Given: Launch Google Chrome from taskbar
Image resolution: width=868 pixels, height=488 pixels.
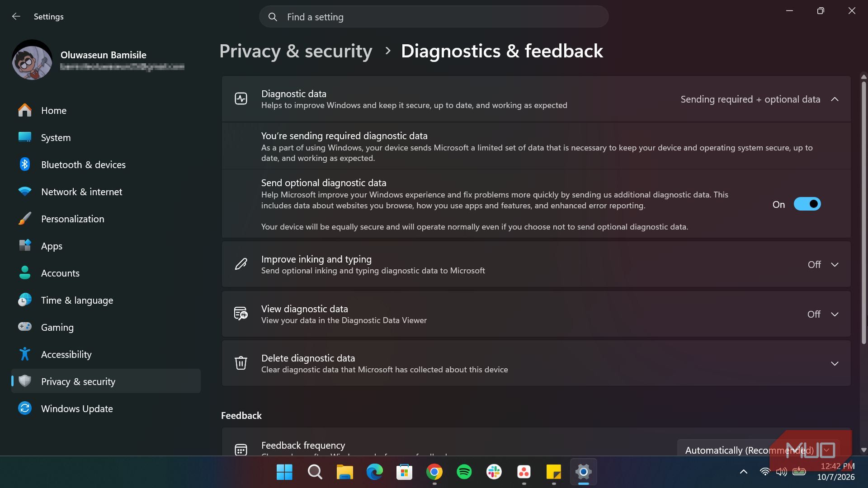Looking at the screenshot, I should coord(434,472).
